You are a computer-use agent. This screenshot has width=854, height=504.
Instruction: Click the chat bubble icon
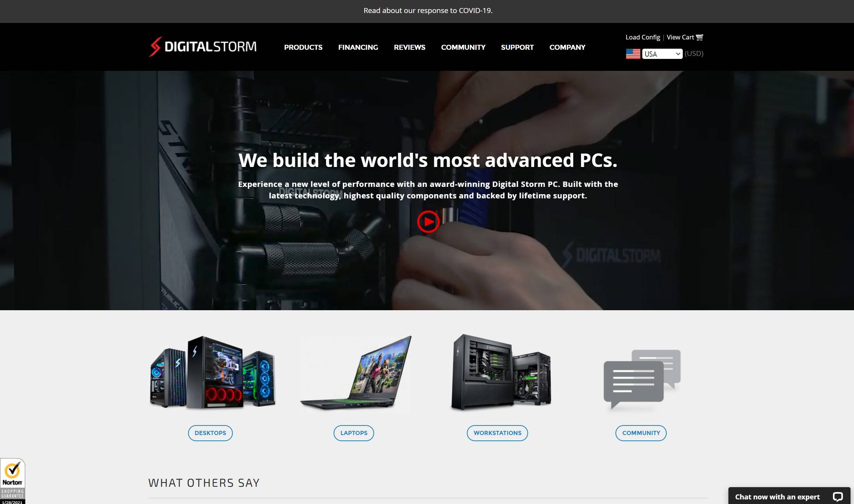point(838,497)
